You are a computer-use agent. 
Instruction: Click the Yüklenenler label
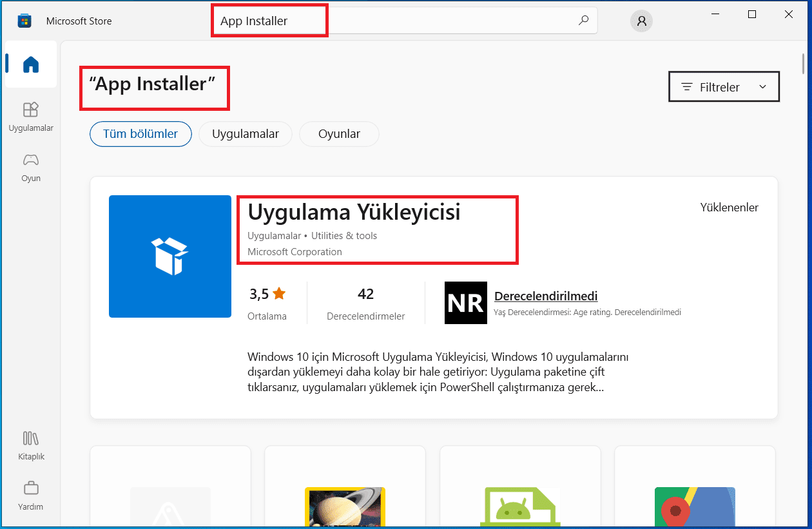730,207
